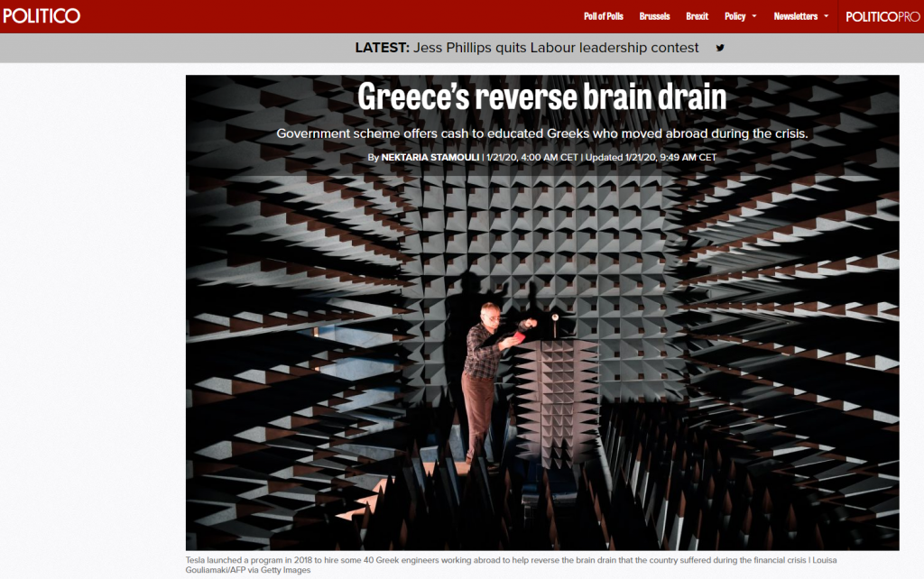This screenshot has width=924, height=579.
Task: Expand the Policy dropdown arrow
Action: [753, 17]
